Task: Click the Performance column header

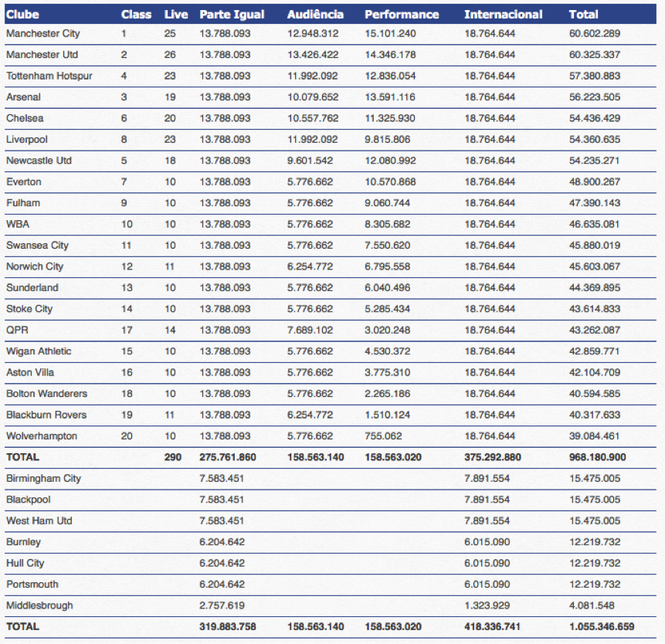Action: tap(402, 14)
